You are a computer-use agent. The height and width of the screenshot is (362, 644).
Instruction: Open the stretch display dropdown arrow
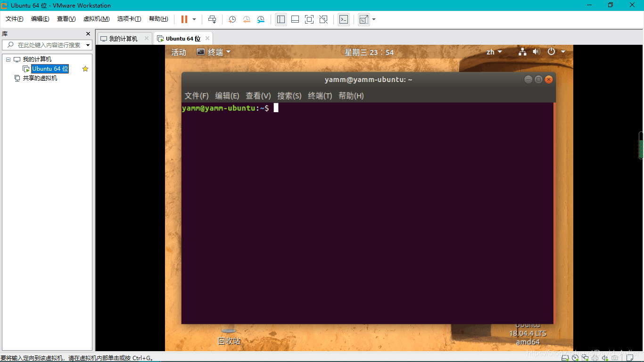tap(374, 19)
